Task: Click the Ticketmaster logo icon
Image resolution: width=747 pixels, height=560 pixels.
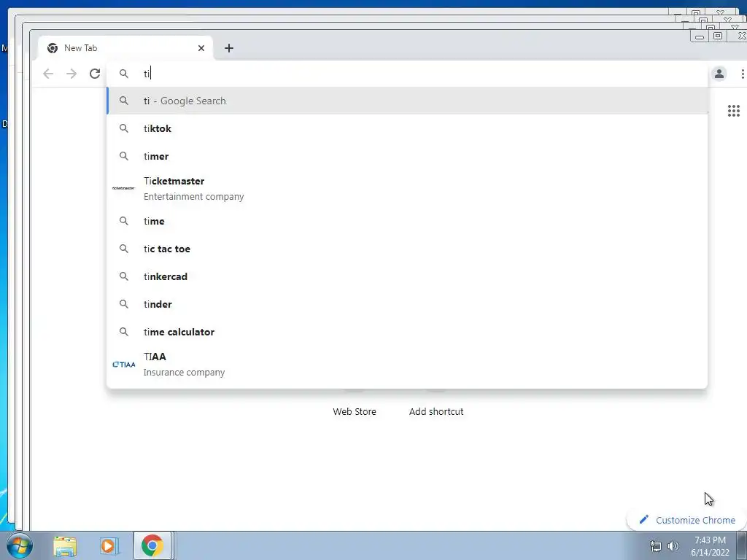Action: [123, 188]
